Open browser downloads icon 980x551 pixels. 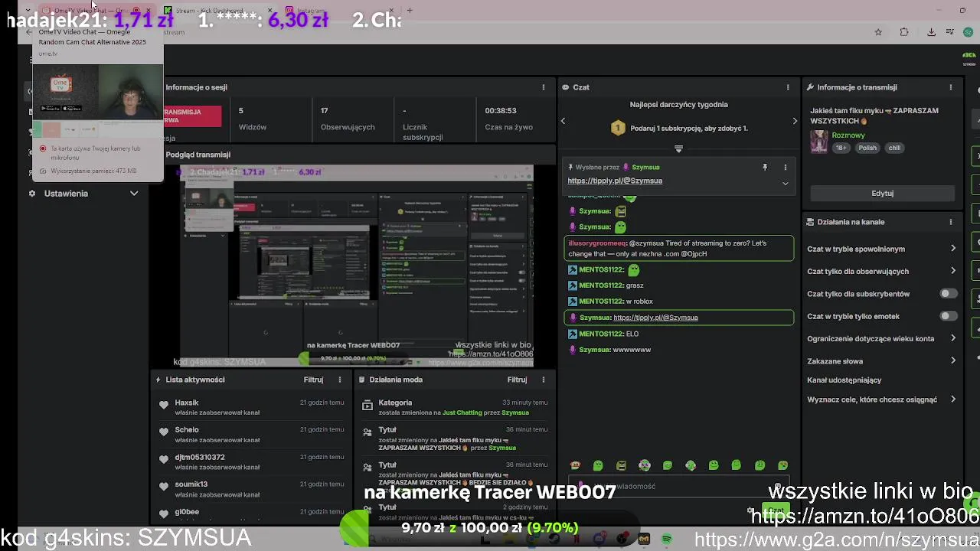(x=931, y=32)
